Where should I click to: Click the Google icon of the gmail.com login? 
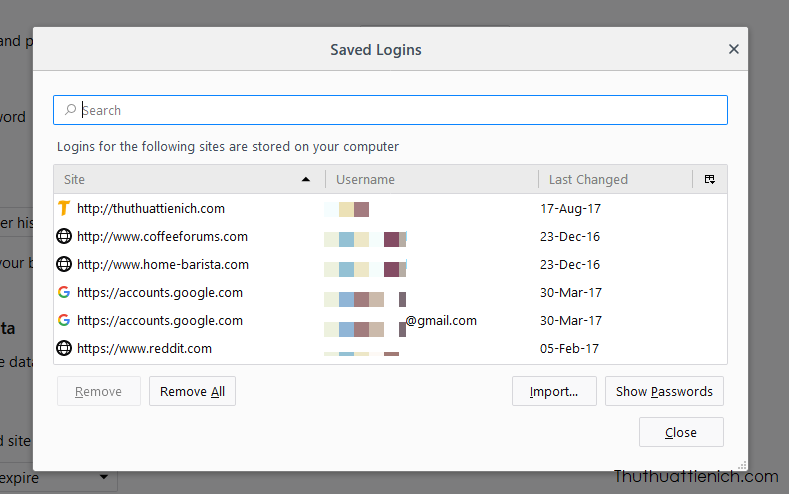tap(64, 321)
